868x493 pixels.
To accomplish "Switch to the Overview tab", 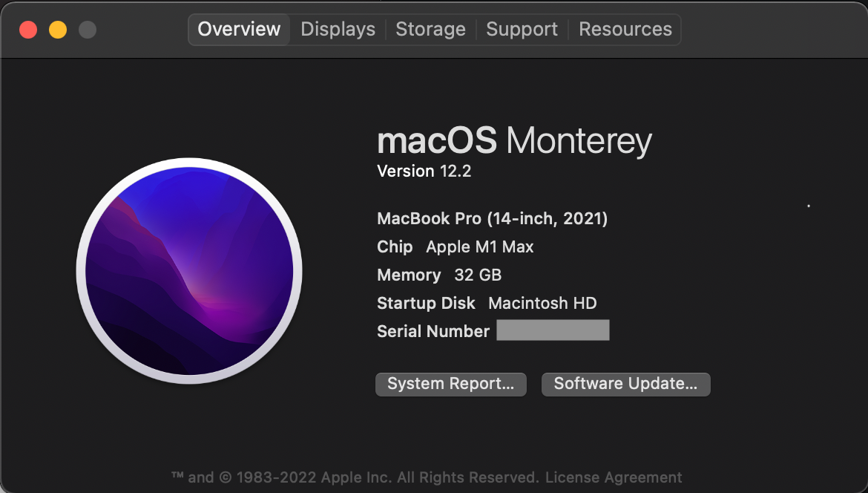I will tap(239, 30).
